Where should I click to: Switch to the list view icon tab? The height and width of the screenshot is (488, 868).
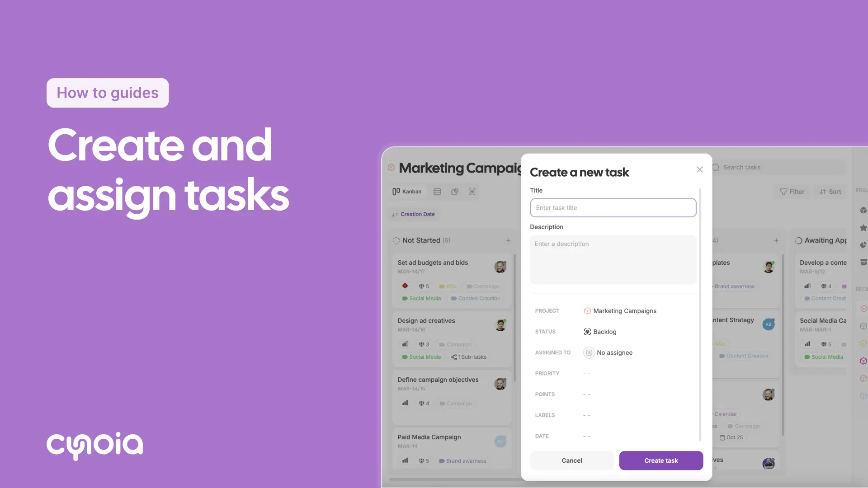(x=437, y=192)
